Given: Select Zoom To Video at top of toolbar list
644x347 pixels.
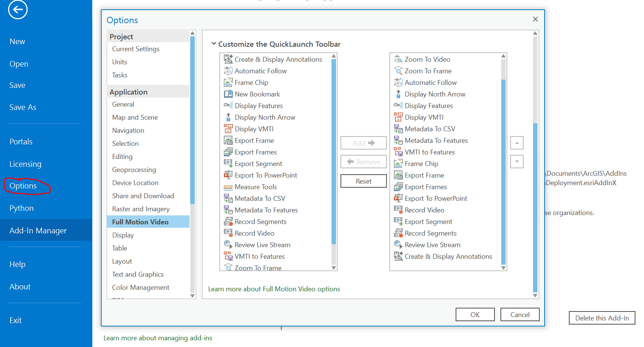Looking at the screenshot, I should (427, 59).
